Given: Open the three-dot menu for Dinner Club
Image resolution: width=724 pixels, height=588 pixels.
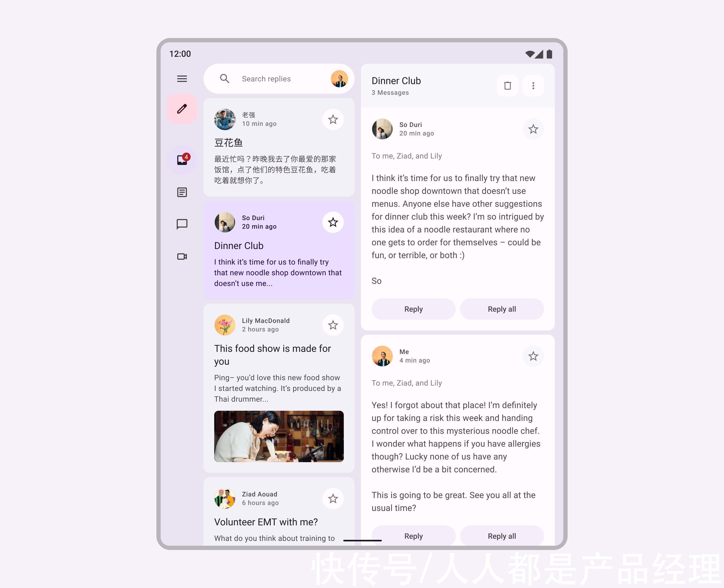Looking at the screenshot, I should 533,85.
